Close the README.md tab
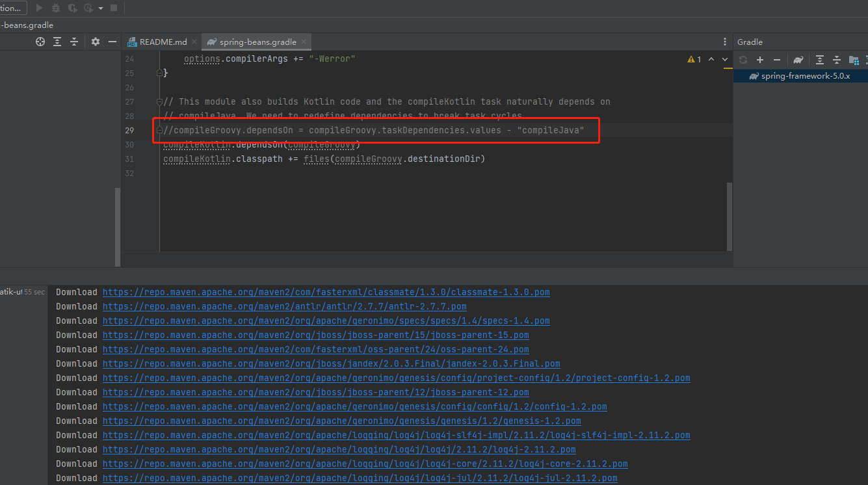 click(x=196, y=42)
